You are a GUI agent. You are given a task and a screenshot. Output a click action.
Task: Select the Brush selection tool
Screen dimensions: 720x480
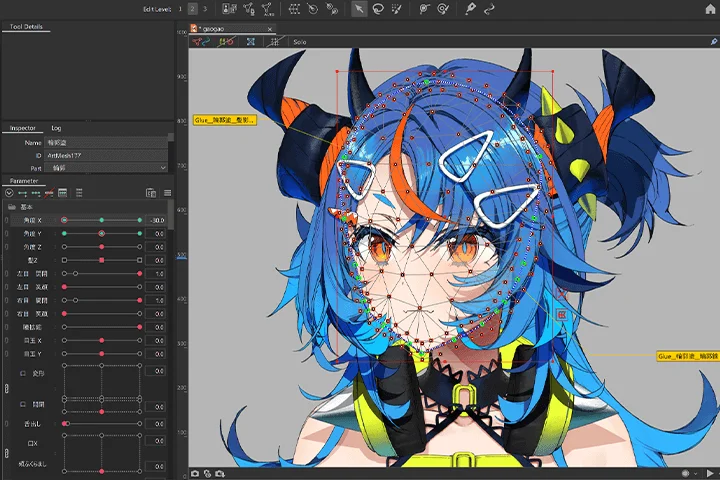[x=397, y=9]
